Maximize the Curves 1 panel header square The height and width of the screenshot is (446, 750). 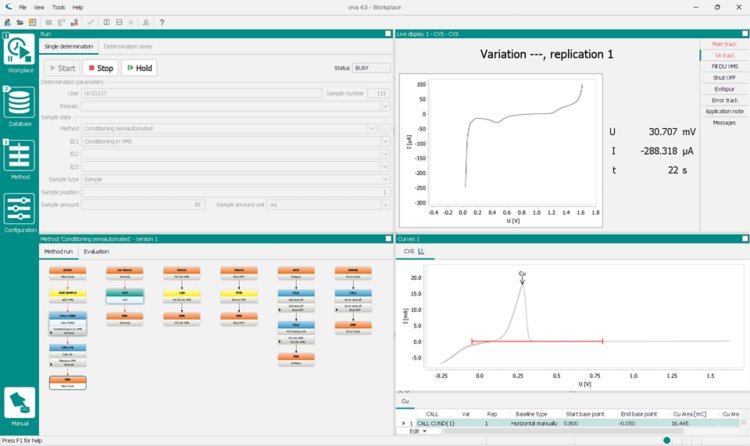pyautogui.click(x=745, y=238)
